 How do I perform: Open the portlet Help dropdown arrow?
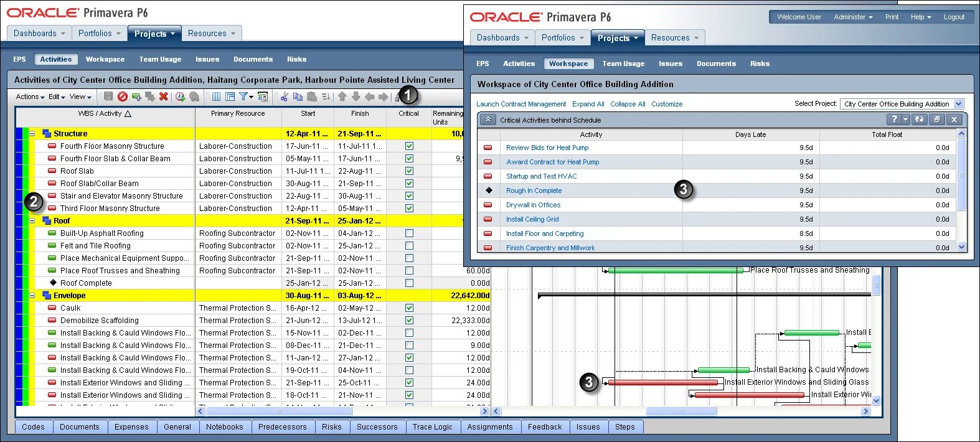pos(906,120)
